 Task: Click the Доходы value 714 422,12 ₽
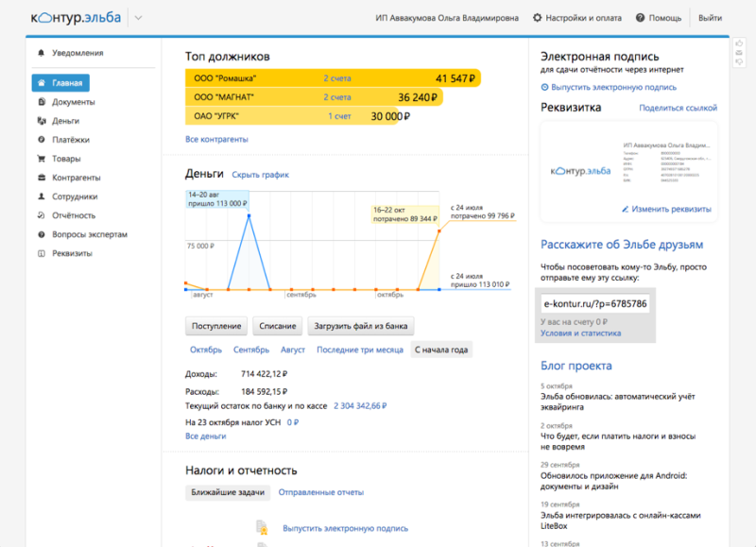(265, 374)
